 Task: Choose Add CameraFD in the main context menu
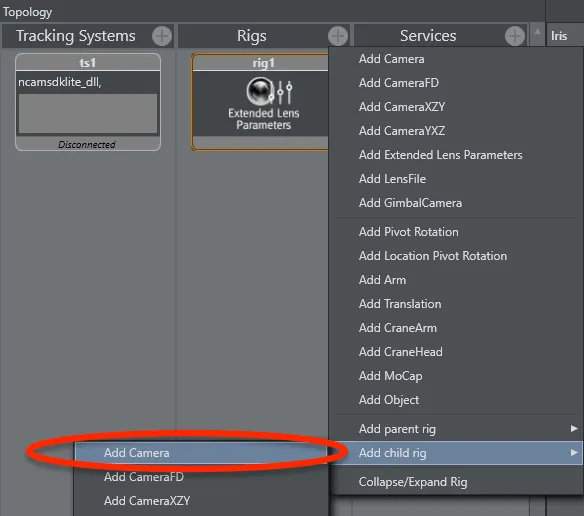point(456,83)
